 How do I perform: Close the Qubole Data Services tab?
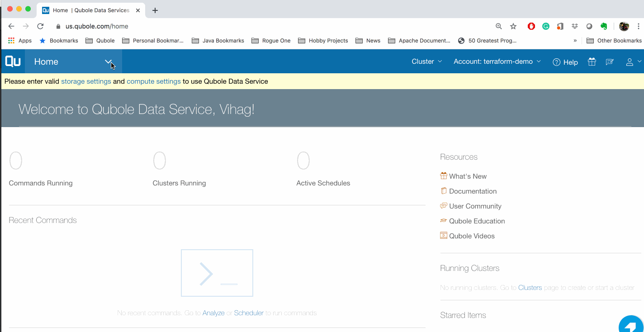[137, 10]
